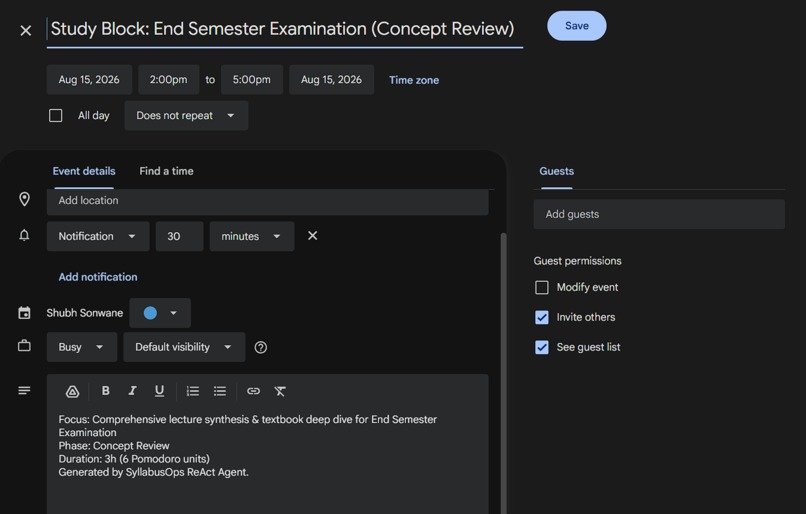Screen dimensions: 806x514
Task: Uncheck the See guest list permission
Action: [542, 347]
